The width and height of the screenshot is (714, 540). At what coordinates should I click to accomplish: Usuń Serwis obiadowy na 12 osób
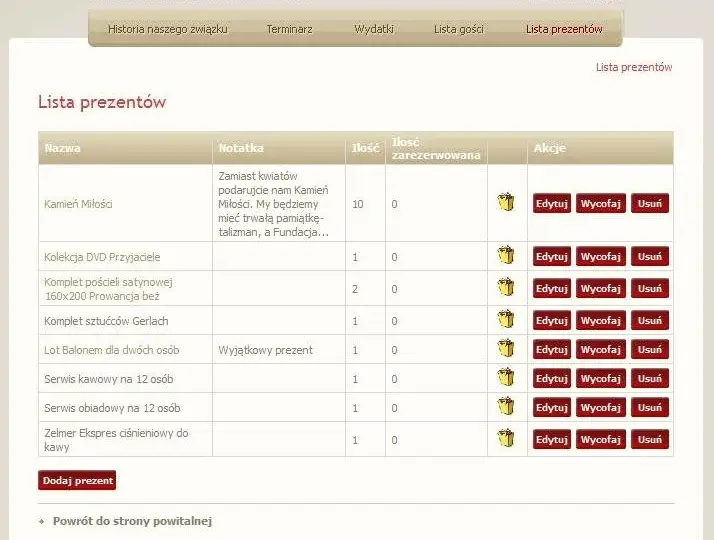pos(650,408)
